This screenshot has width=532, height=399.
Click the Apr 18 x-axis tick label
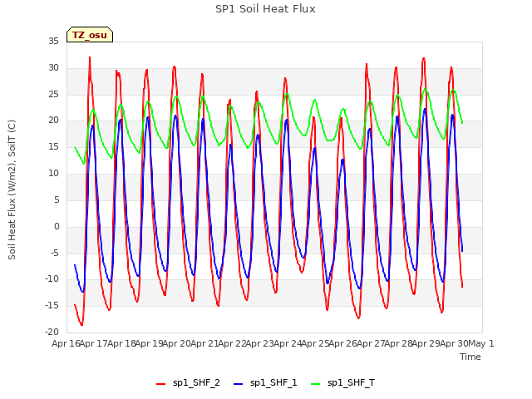point(121,343)
